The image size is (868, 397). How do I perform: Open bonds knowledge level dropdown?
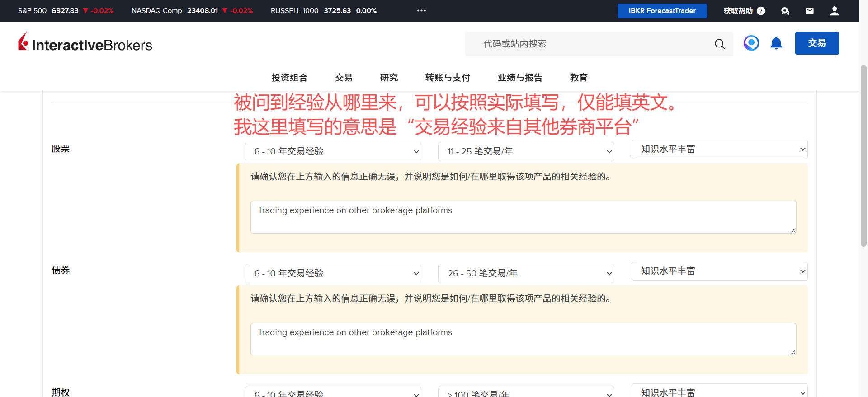[719, 271]
